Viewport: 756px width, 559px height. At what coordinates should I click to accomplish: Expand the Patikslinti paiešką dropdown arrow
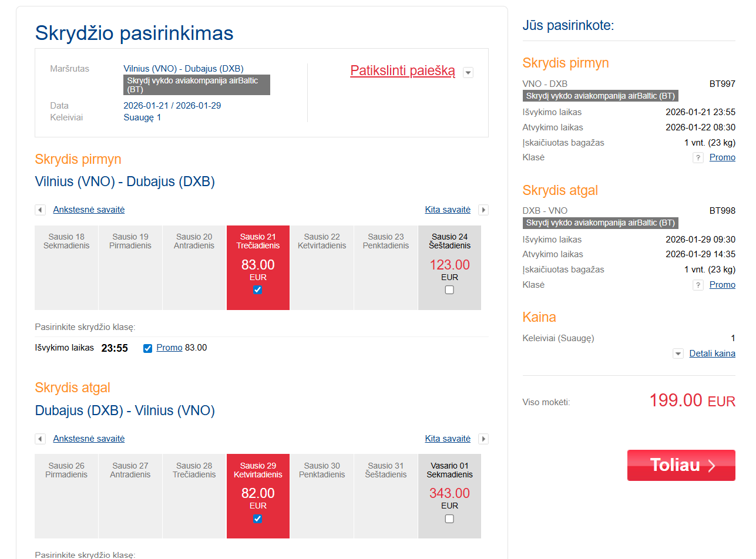click(x=468, y=73)
